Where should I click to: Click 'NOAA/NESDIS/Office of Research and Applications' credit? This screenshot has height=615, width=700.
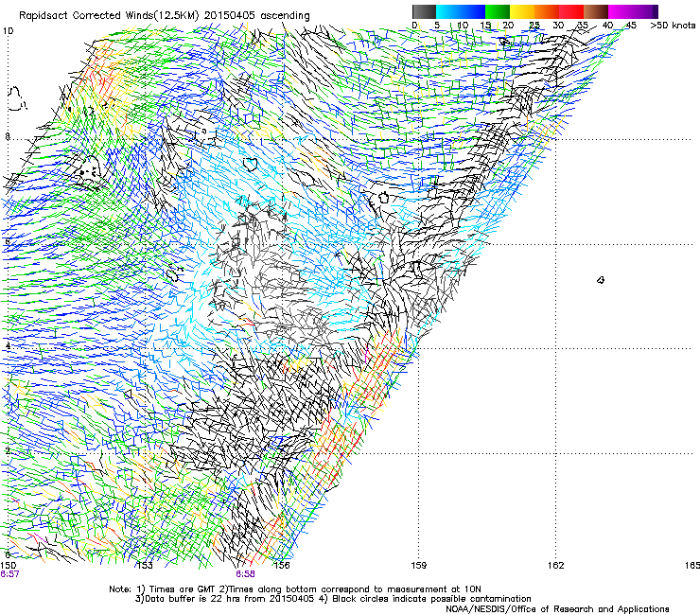point(557,609)
